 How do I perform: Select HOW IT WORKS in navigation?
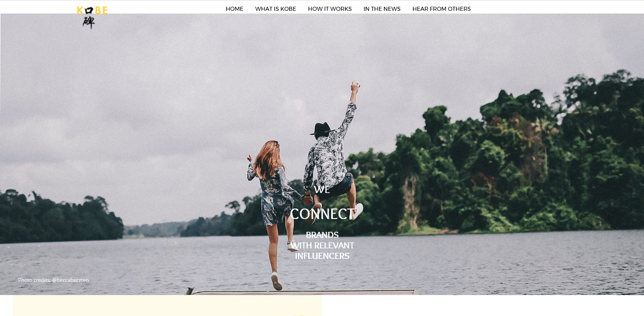[330, 9]
